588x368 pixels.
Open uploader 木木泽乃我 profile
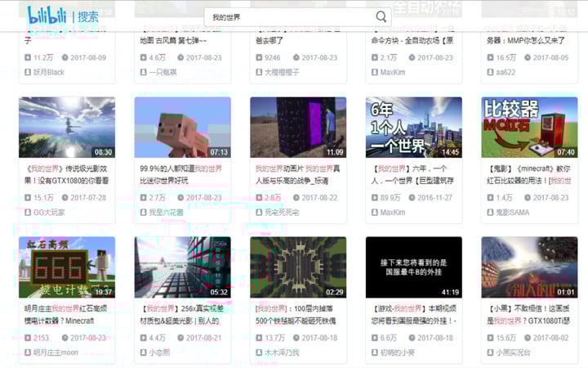click(x=282, y=352)
